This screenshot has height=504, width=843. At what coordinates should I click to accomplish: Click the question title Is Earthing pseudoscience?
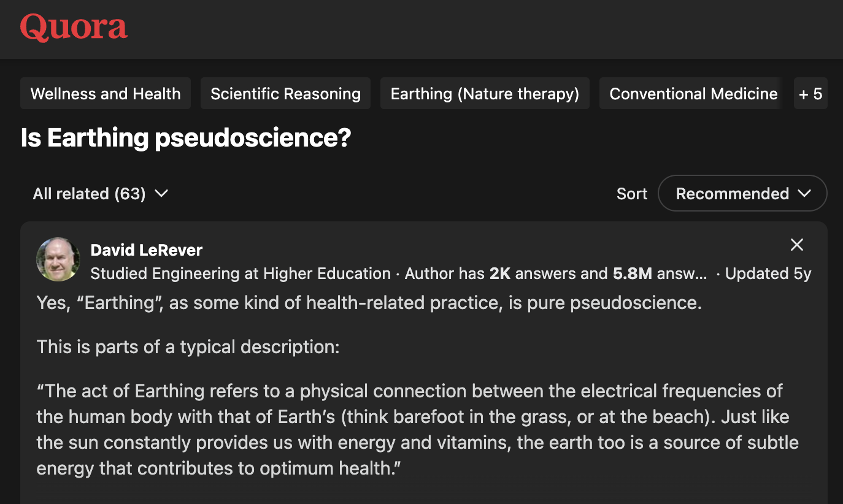(x=185, y=138)
